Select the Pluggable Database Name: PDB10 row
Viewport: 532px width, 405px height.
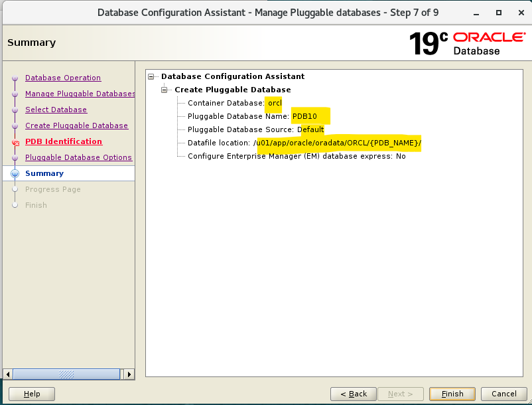253,116
